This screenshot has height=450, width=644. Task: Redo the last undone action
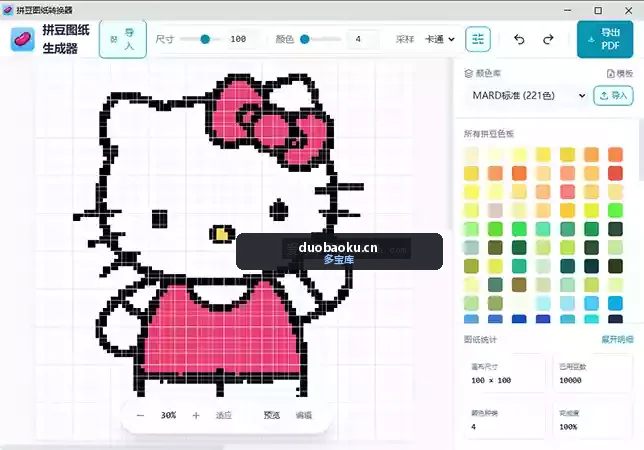coord(548,39)
